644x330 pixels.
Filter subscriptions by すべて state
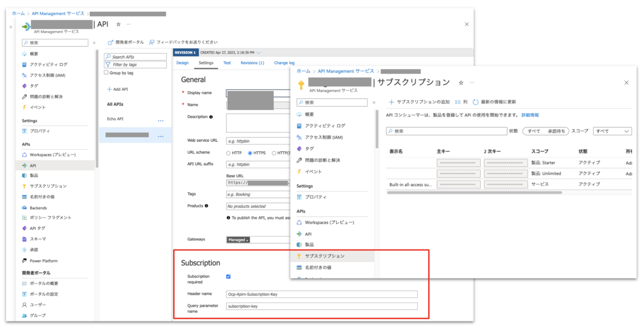[533, 131]
